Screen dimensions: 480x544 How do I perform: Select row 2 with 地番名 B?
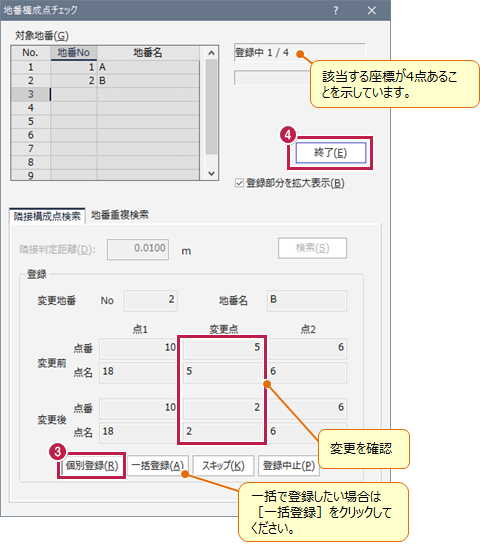pos(105,80)
